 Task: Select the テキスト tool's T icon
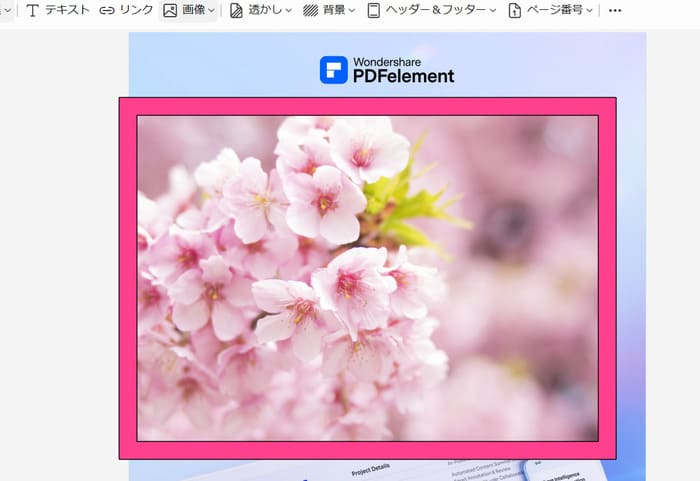(x=32, y=11)
